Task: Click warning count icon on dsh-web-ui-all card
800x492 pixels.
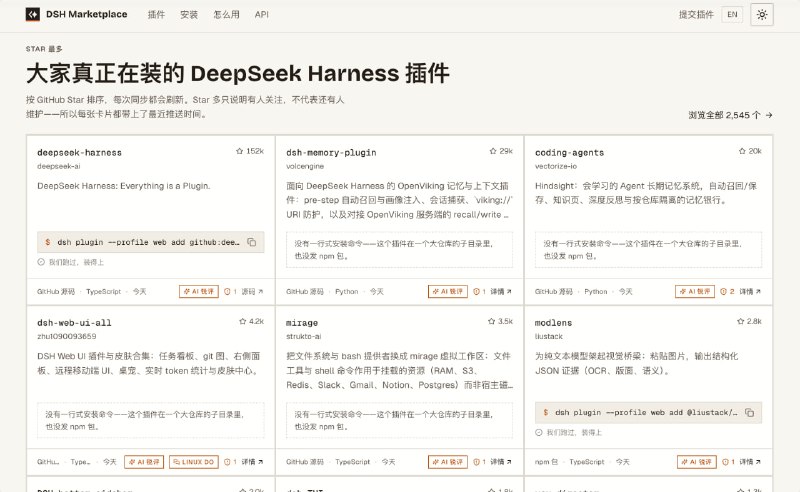Action: tap(230, 462)
